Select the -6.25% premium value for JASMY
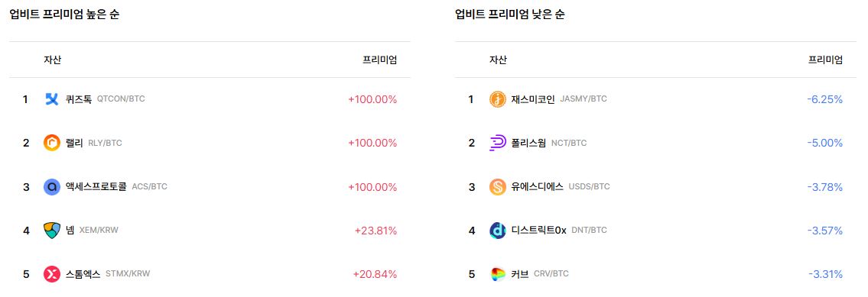The width and height of the screenshot is (868, 297). point(825,99)
